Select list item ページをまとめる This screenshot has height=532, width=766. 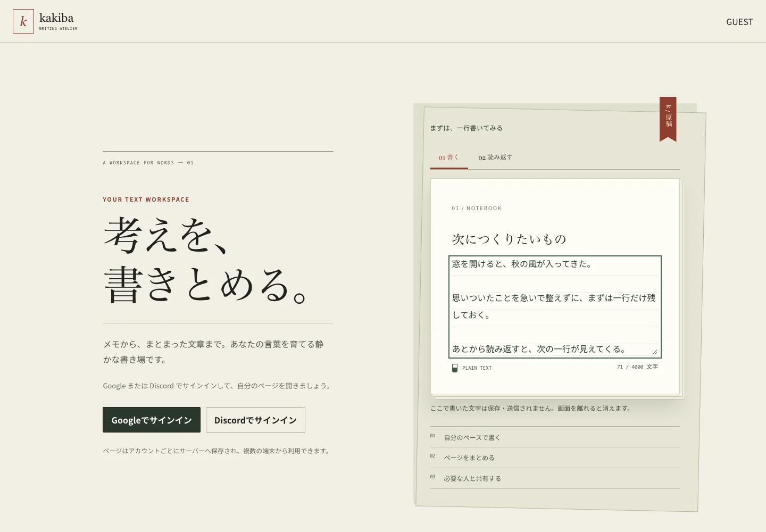pos(555,458)
